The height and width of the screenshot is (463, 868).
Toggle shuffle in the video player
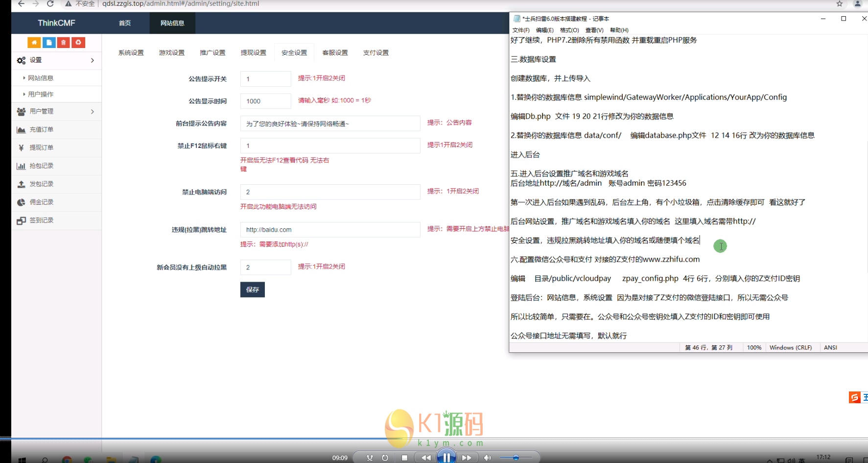370,458
